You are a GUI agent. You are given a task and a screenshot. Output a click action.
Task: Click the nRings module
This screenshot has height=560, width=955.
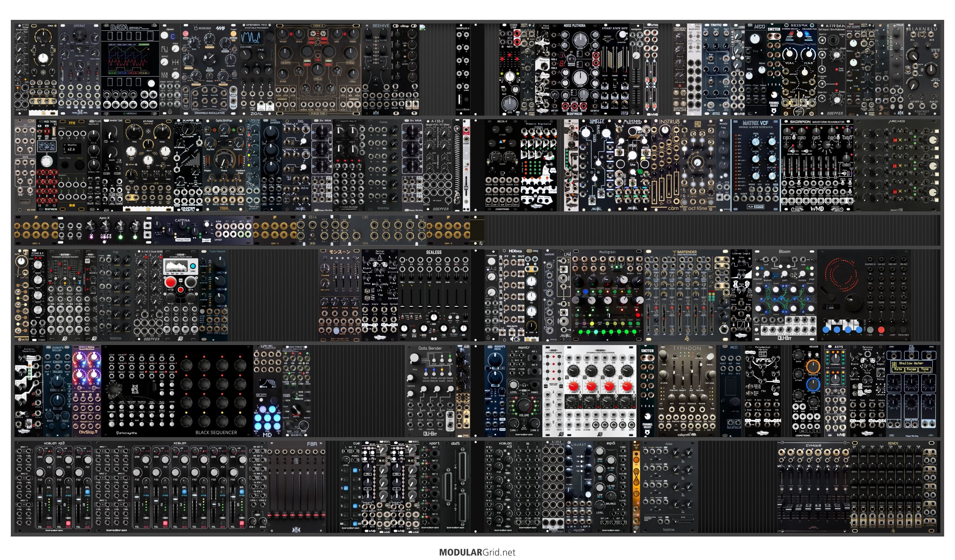coord(405,69)
